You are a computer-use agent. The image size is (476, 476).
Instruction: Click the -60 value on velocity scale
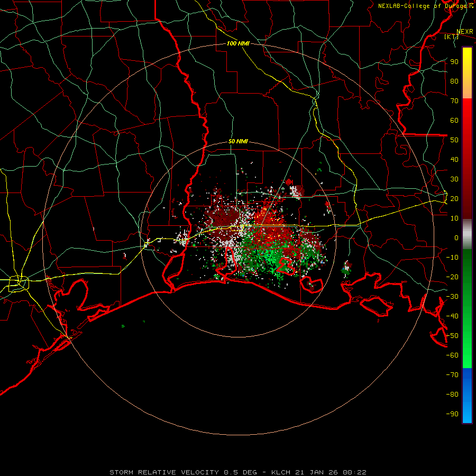[x=452, y=355]
